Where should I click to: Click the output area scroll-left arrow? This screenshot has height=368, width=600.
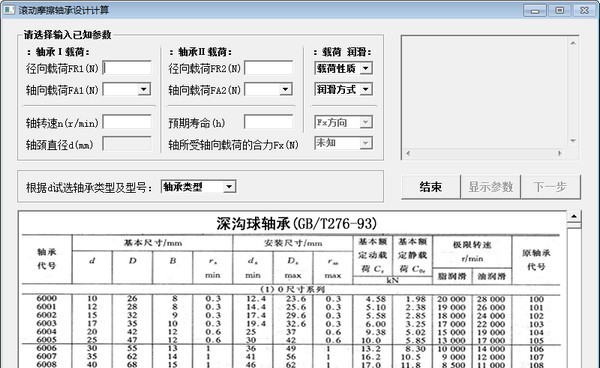coord(408,153)
